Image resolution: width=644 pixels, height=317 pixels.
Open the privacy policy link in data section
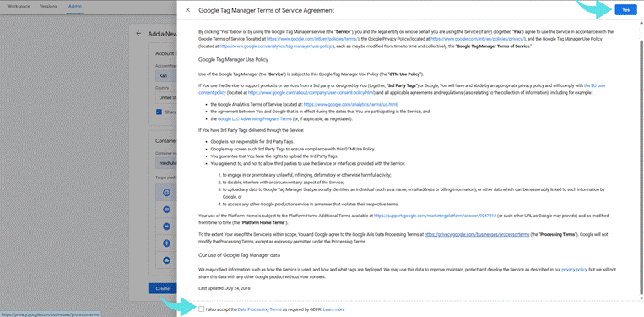[x=574, y=270]
